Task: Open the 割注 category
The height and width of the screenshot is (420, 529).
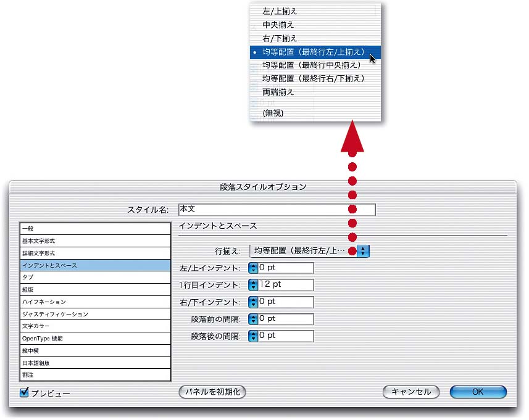Action: click(96, 375)
